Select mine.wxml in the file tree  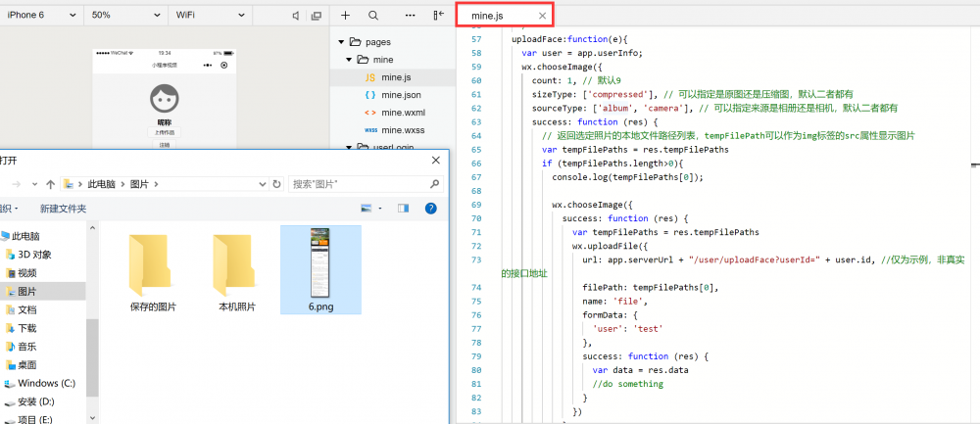(402, 113)
